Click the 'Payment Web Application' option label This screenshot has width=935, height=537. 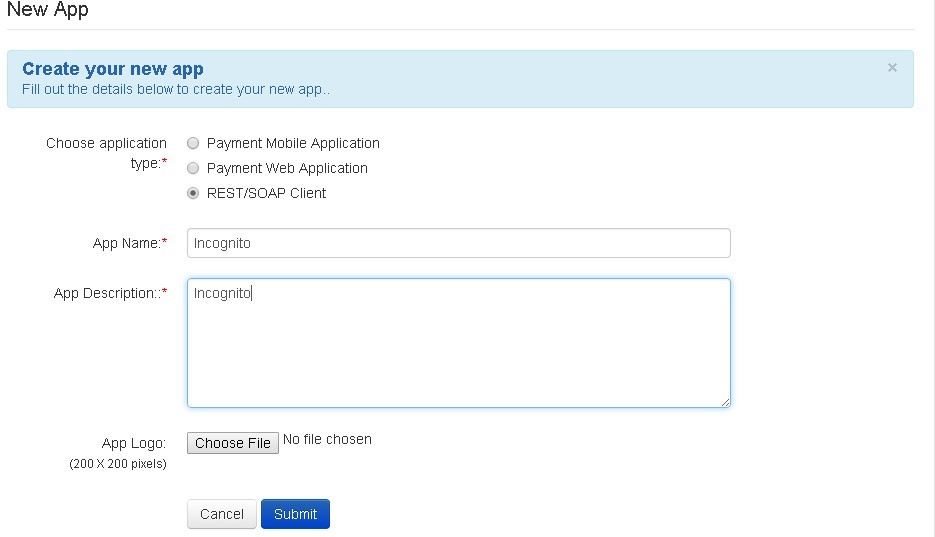coord(287,168)
